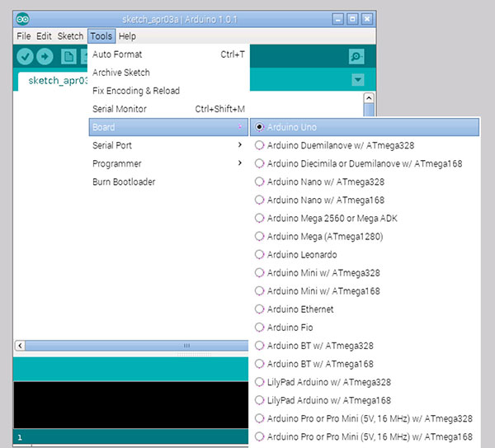Select Pro or Pro Mini 5V ATmega328

coord(365,418)
